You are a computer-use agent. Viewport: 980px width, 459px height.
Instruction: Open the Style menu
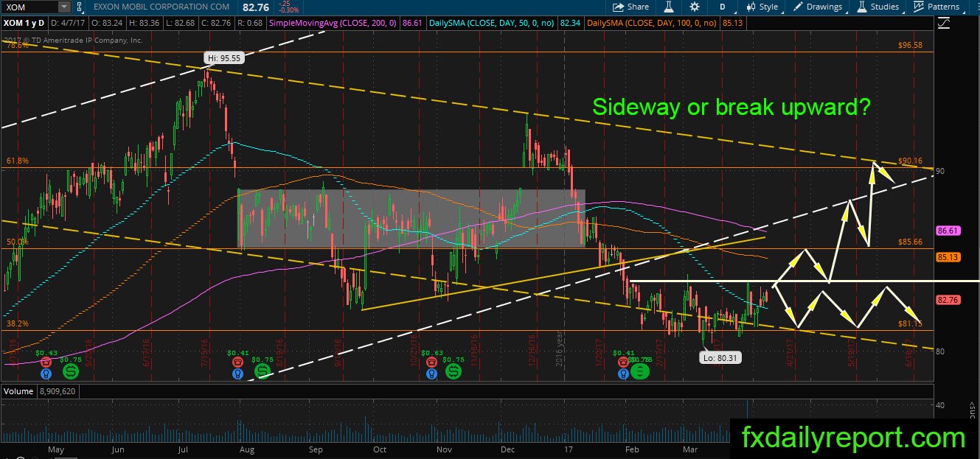click(762, 7)
